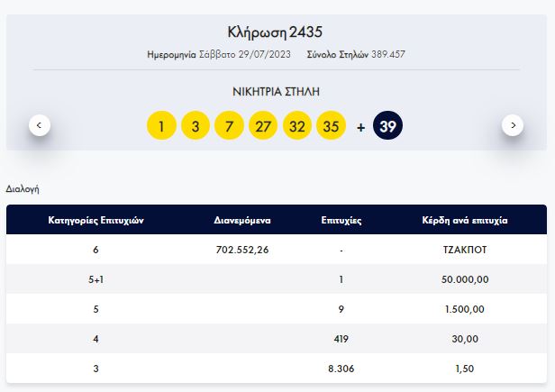Click the Επιτυχίες column header
555x392 pixels.
[x=341, y=220]
